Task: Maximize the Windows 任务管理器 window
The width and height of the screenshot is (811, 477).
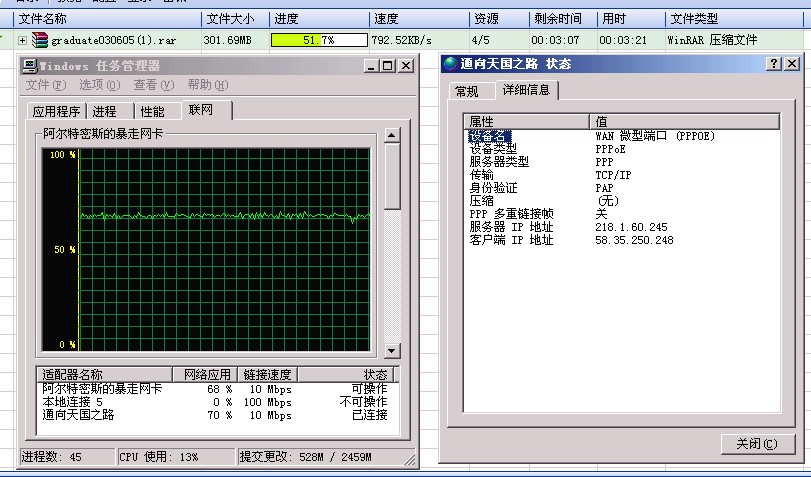Action: [x=387, y=66]
